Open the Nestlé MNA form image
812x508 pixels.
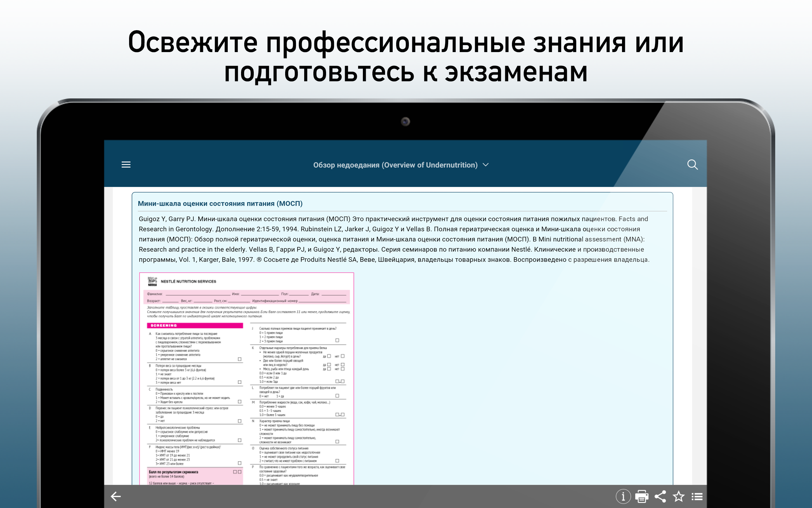[247, 379]
